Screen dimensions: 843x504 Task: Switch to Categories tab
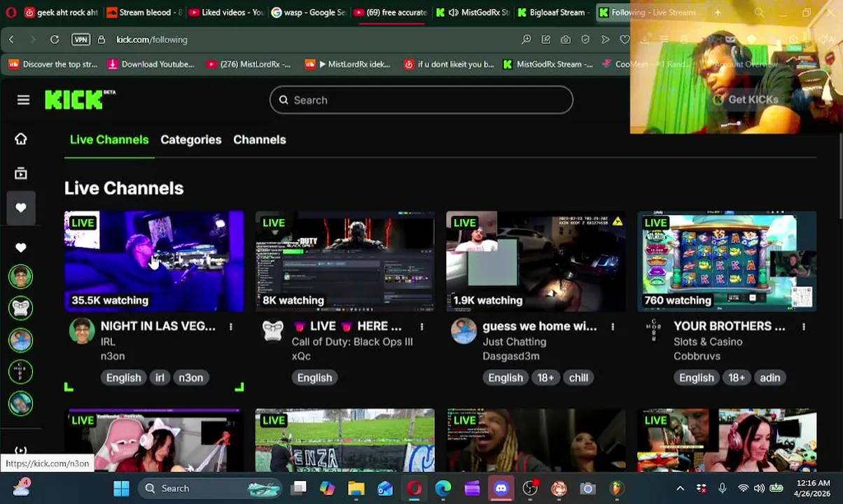tap(190, 139)
